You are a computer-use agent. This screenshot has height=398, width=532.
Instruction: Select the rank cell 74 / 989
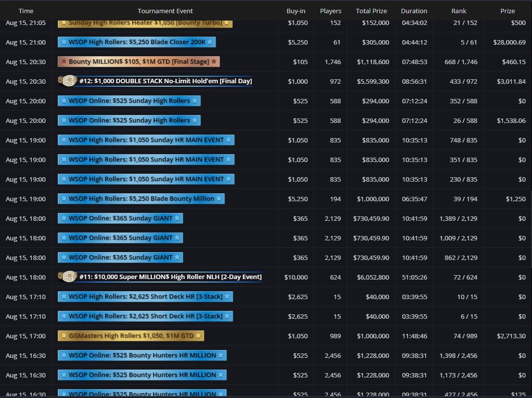pos(465,336)
